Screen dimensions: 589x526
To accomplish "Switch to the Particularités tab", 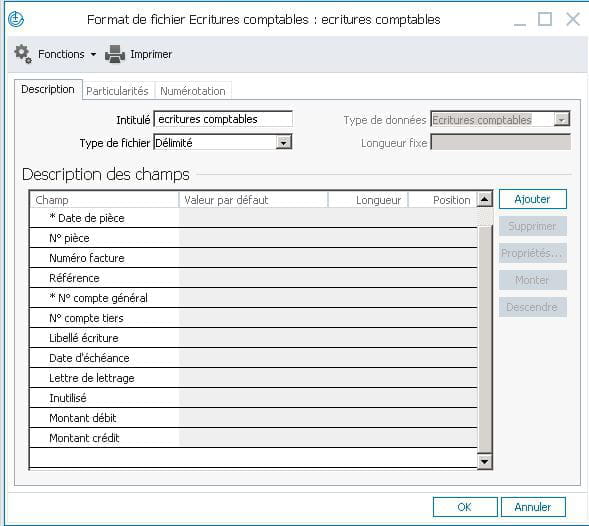I will 117,91.
